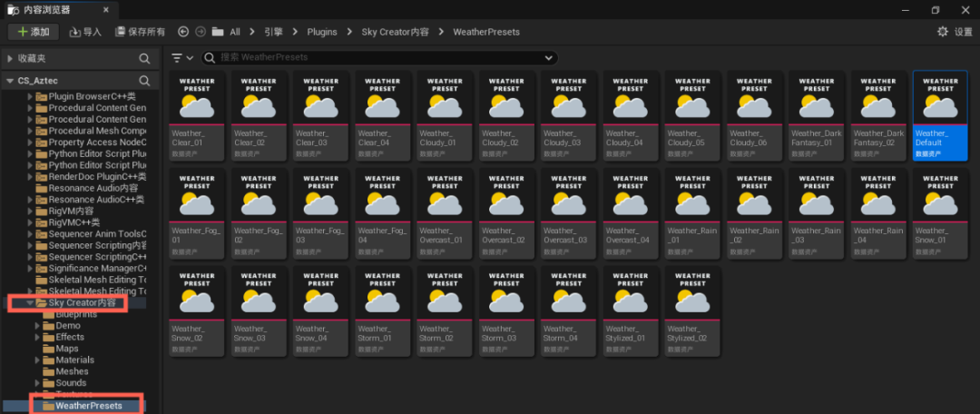
Task: Select Weather_Overcast_01 preset asset
Action: click(x=445, y=212)
